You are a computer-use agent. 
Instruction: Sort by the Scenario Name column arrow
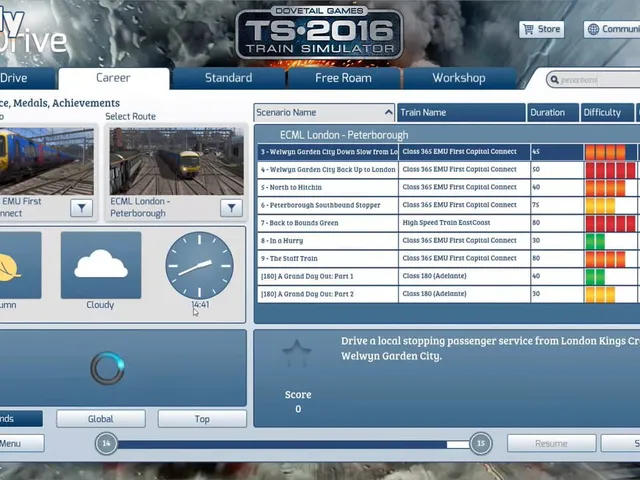pos(388,112)
